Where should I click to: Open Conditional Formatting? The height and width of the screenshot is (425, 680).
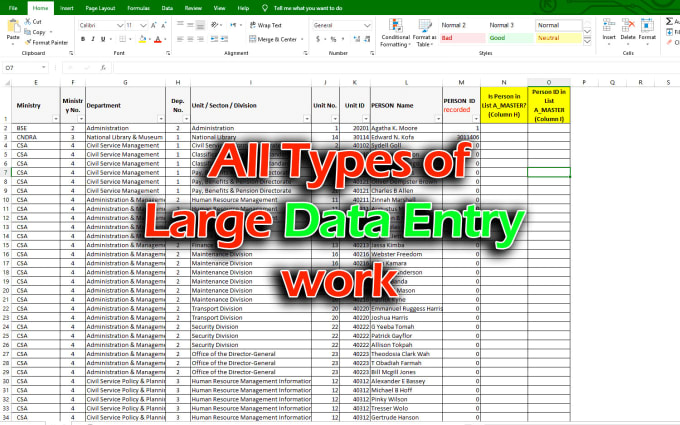click(396, 33)
